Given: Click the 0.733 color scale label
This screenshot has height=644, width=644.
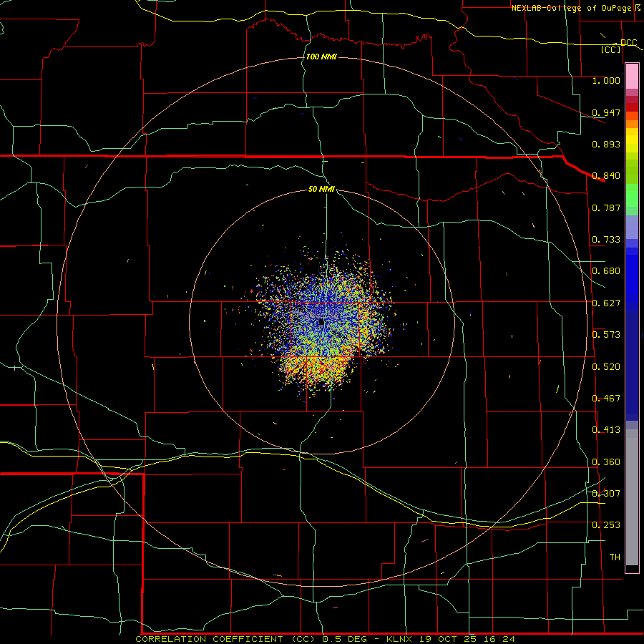Looking at the screenshot, I should 606,240.
